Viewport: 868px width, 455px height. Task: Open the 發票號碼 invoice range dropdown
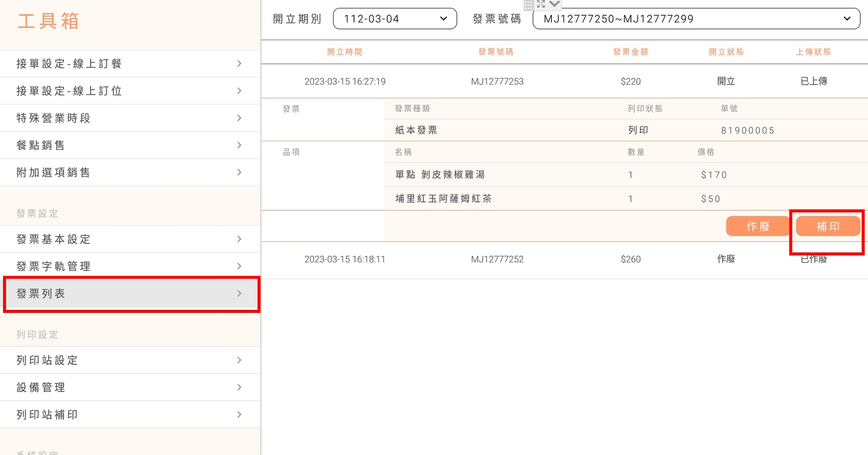click(696, 19)
